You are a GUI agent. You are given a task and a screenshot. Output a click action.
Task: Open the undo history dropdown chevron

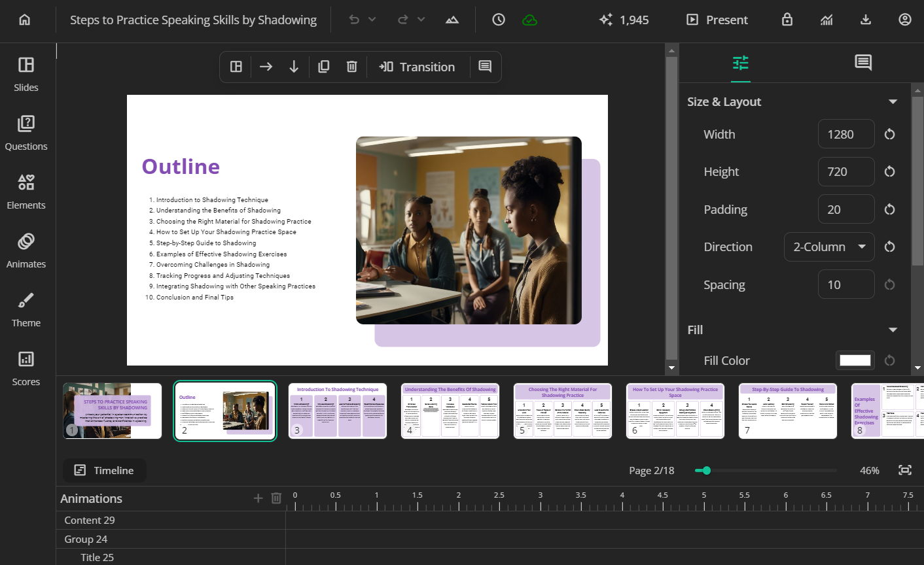pyautogui.click(x=372, y=20)
